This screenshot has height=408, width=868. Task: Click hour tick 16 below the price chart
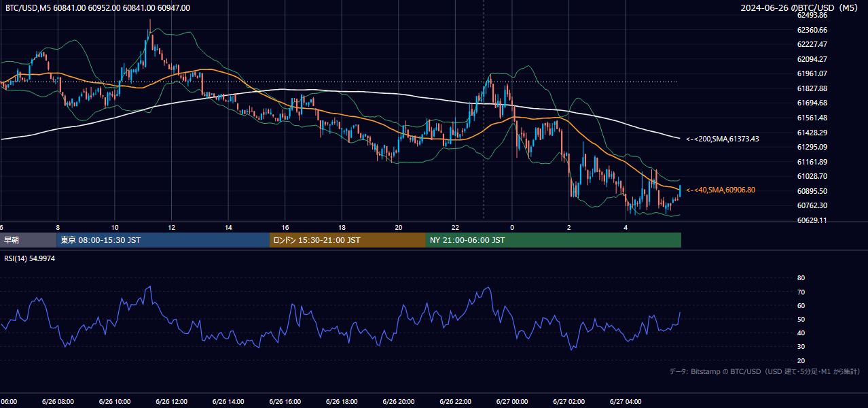(x=285, y=227)
